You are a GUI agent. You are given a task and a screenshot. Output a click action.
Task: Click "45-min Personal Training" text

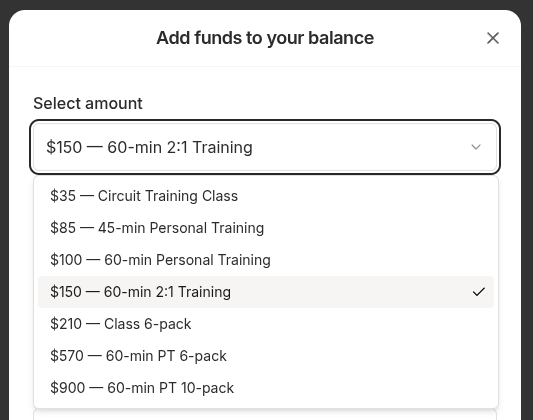[x=181, y=228]
